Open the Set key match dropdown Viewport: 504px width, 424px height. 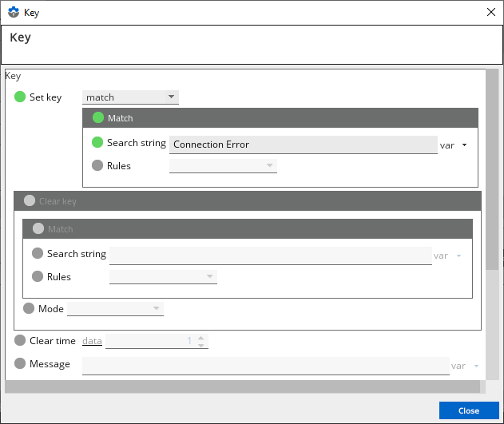[x=130, y=97]
